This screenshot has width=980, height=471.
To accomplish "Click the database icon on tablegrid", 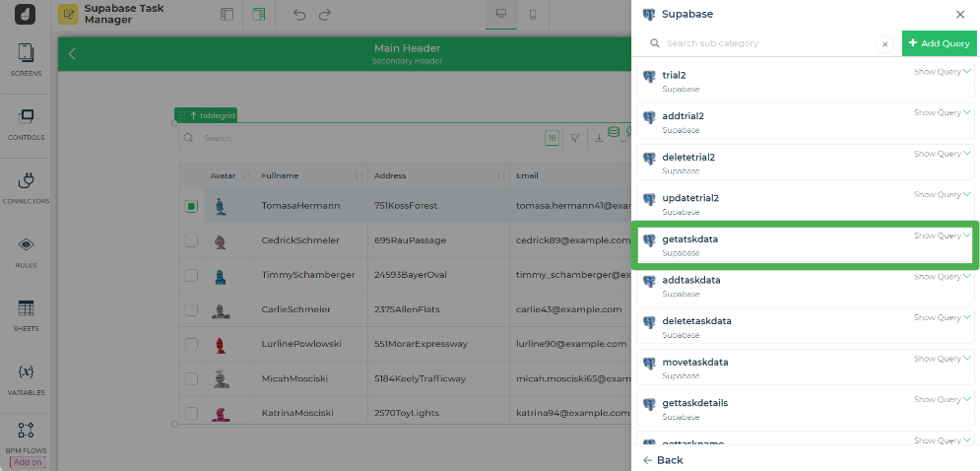I will click(x=614, y=131).
